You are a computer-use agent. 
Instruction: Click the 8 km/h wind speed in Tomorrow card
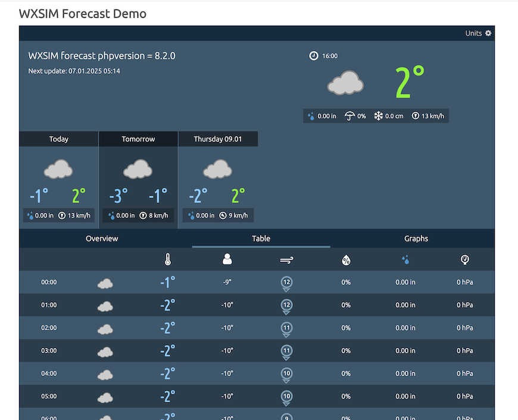point(158,215)
